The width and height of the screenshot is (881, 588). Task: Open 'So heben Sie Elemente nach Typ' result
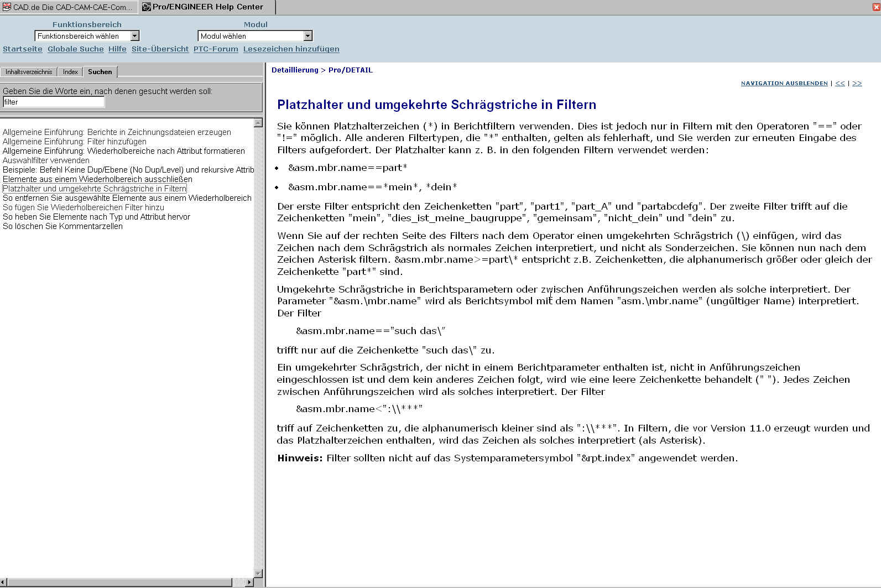pos(96,217)
